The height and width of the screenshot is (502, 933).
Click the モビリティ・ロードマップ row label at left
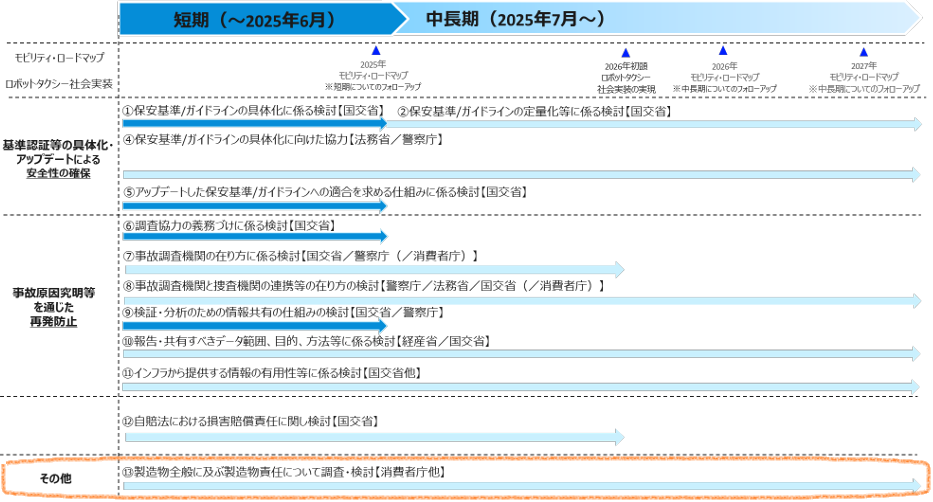pos(59,58)
